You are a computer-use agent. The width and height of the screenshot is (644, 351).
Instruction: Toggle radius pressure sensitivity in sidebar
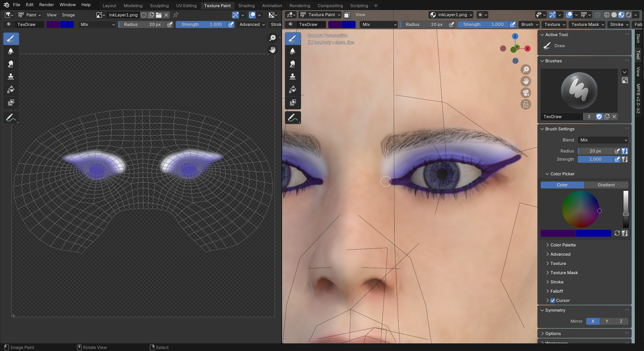617,151
